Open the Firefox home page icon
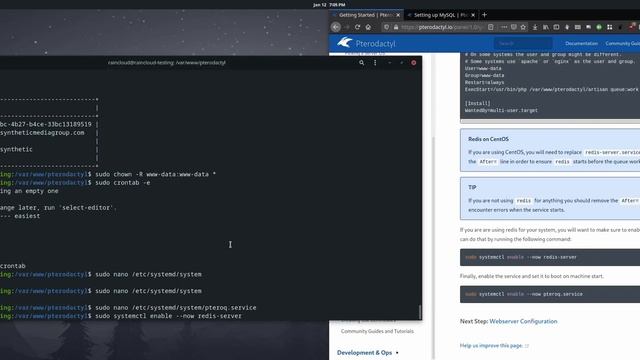640x360 pixels. point(368,27)
